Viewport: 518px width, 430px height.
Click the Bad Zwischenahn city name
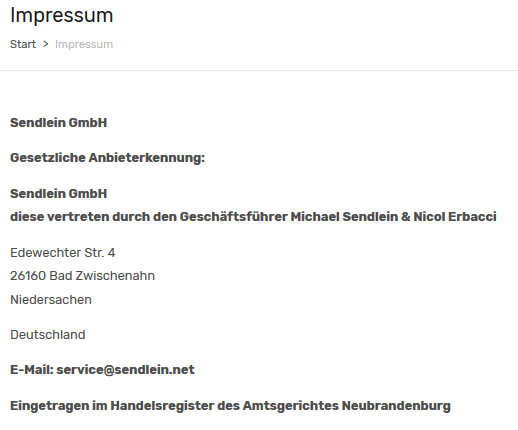[102, 276]
